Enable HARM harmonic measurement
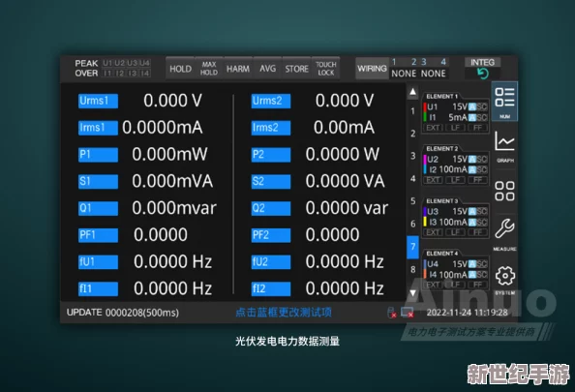The image size is (575, 392). click(238, 69)
